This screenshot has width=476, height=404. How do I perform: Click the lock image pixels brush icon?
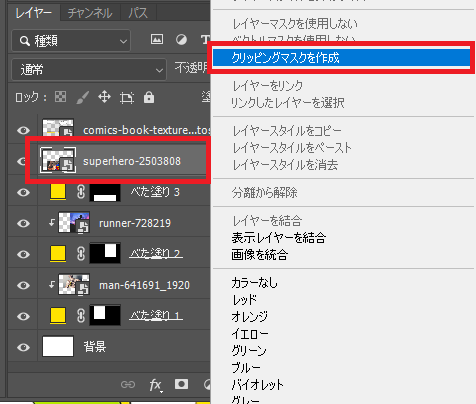[x=82, y=98]
